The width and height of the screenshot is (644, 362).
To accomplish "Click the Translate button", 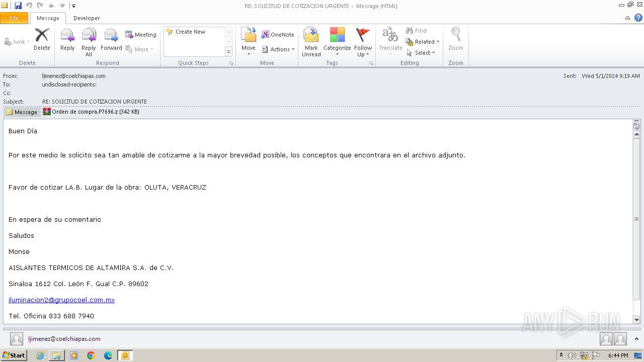I will [x=390, y=42].
